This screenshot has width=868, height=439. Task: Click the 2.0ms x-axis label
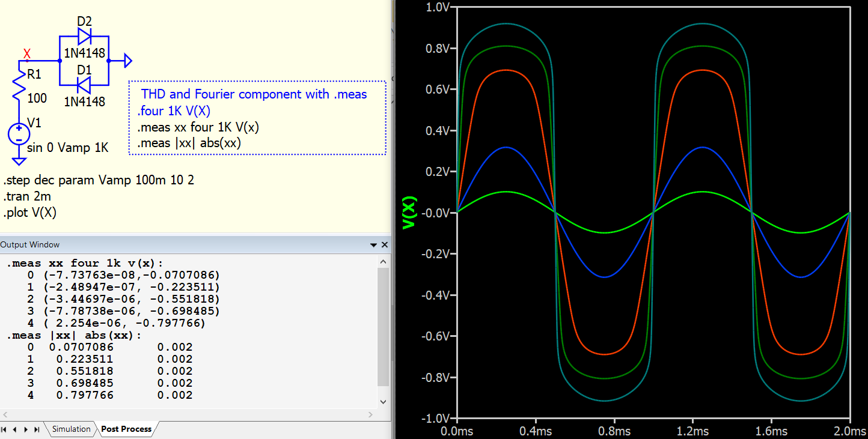coord(850,431)
